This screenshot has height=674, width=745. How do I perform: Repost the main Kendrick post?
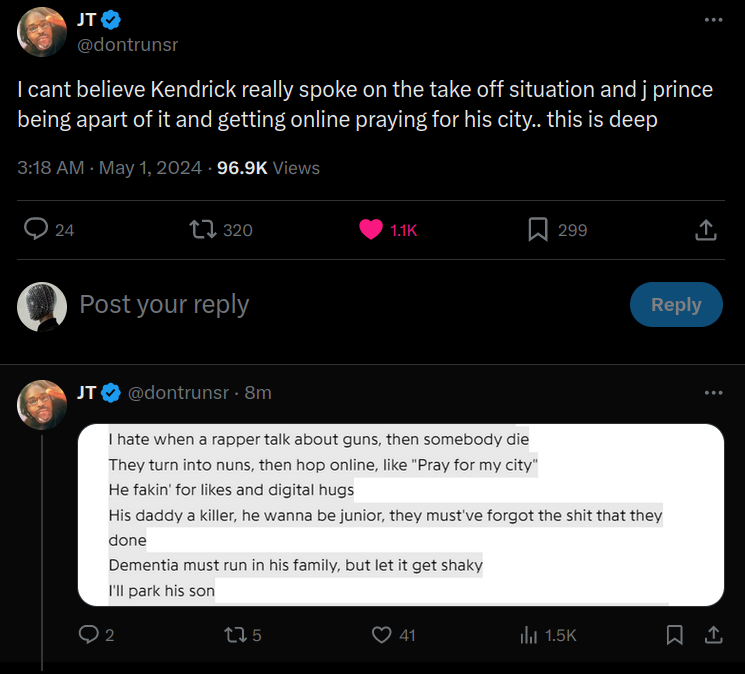pos(204,230)
